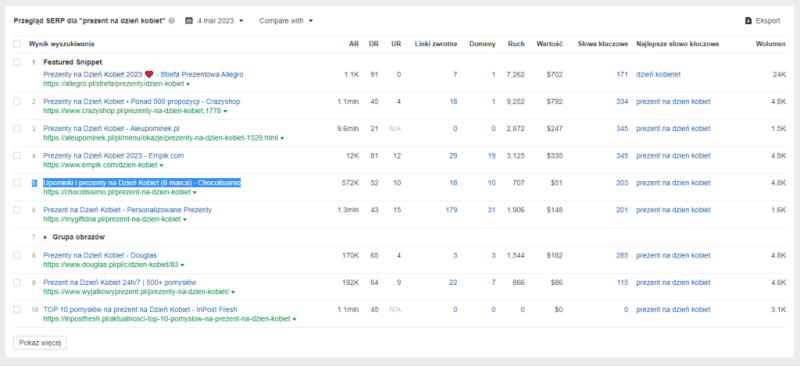Image resolution: width=800 pixels, height=366 pixels.
Task: Click AR value 572K in Chocolissimo row
Action: point(351,183)
